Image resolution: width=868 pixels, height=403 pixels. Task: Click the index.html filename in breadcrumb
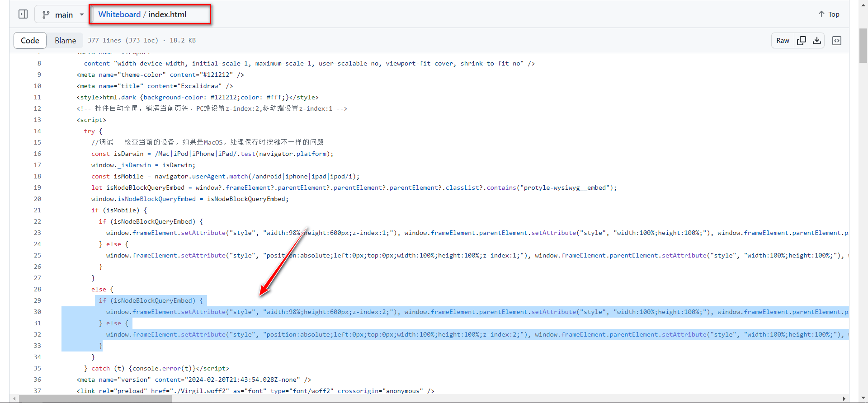(167, 14)
